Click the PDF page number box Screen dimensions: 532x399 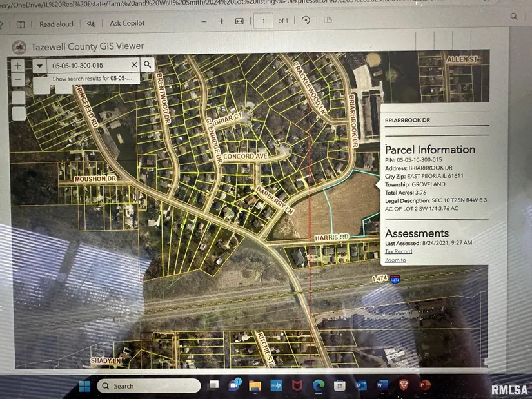pos(263,21)
